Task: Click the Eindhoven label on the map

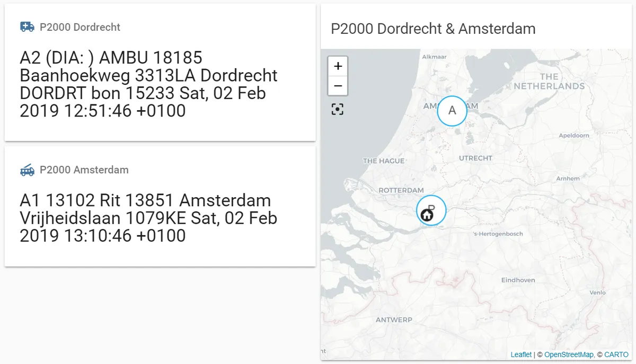Action: pos(518,280)
